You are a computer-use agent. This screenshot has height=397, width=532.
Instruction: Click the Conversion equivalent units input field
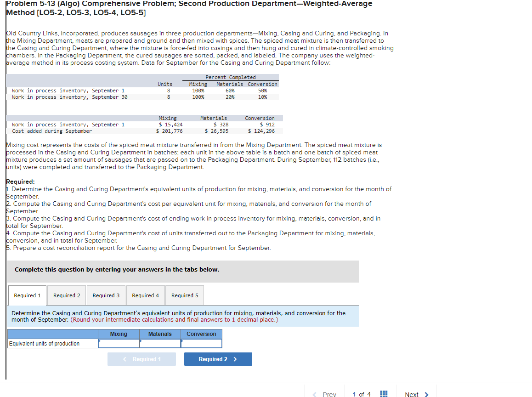click(x=202, y=344)
